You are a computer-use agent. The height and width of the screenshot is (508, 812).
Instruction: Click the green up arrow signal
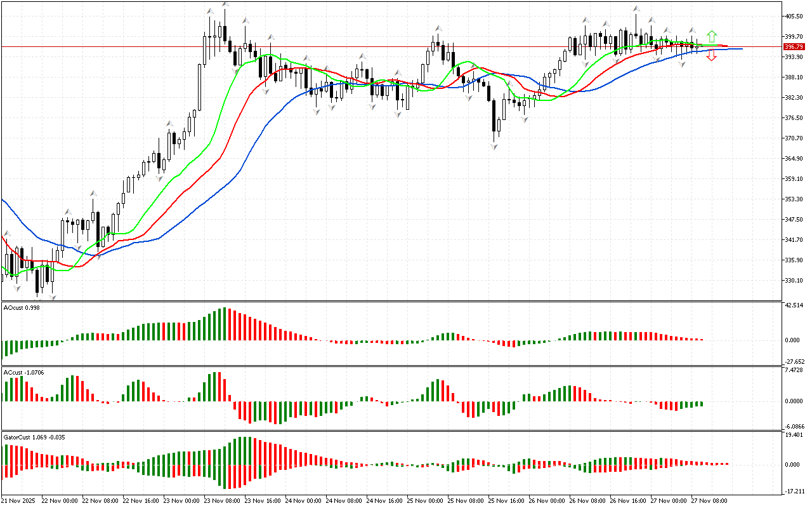pyautogui.click(x=712, y=36)
